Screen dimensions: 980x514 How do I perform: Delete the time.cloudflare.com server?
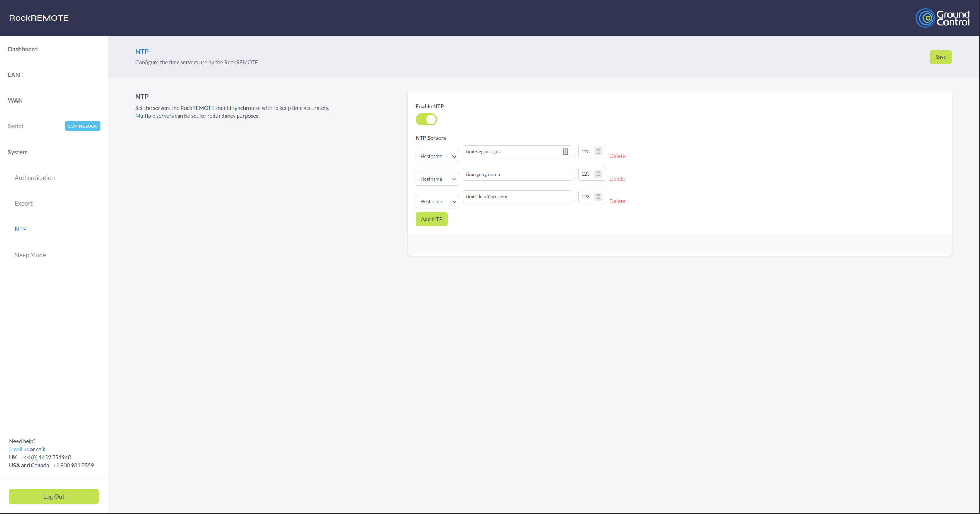(x=617, y=201)
